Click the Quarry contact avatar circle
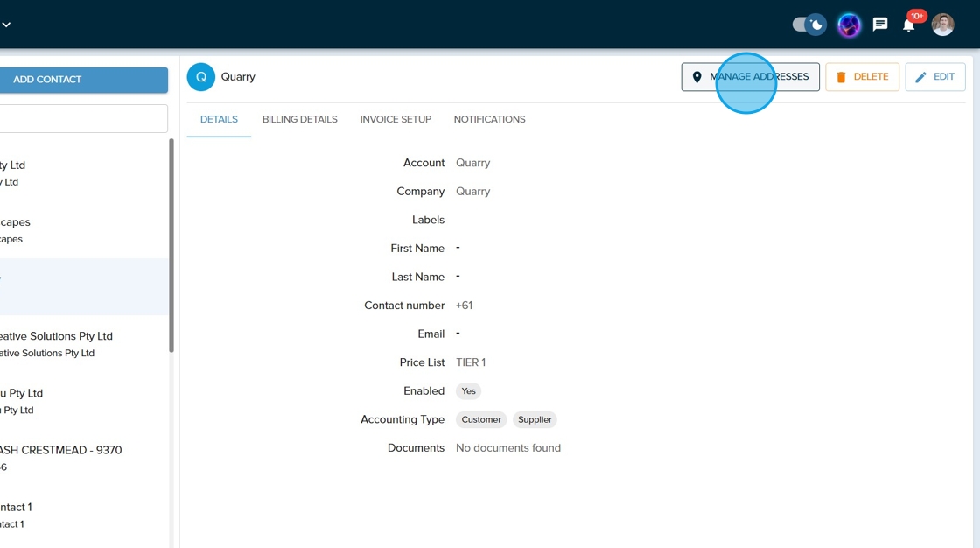 [x=200, y=77]
